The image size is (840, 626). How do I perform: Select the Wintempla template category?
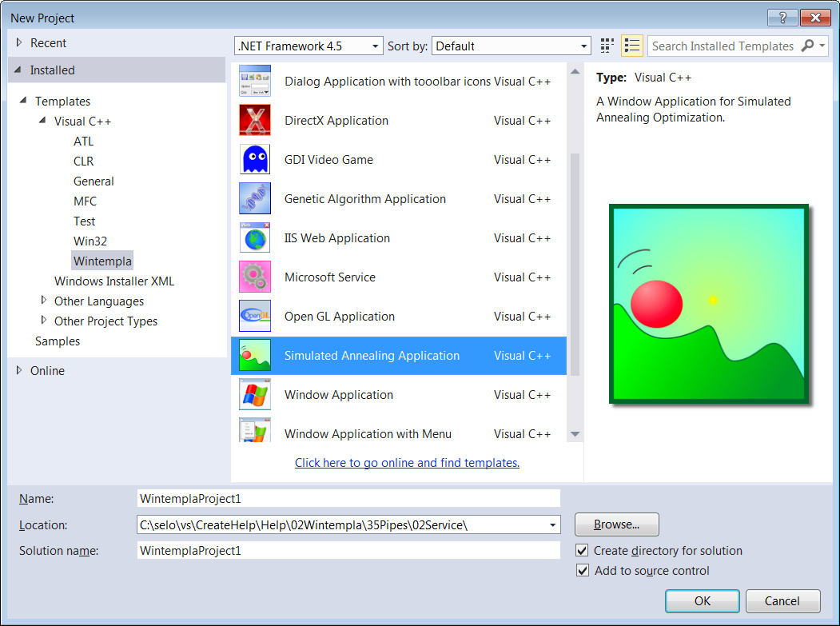coord(102,261)
